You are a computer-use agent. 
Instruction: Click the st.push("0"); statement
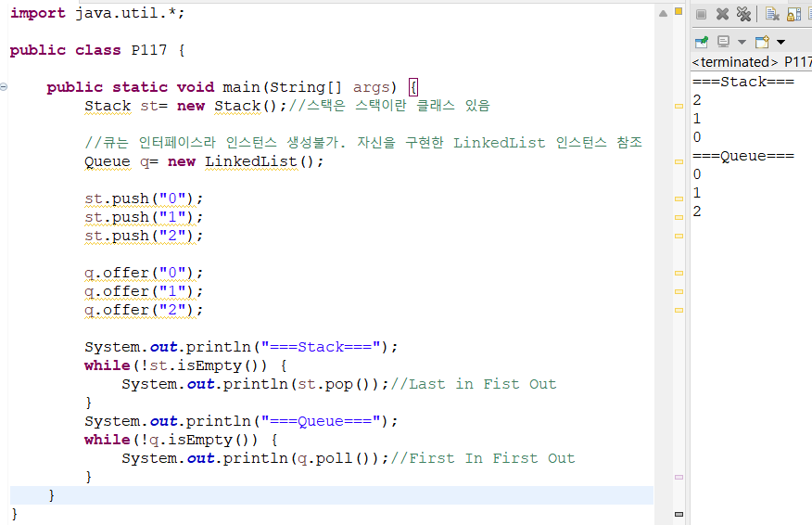click(144, 199)
